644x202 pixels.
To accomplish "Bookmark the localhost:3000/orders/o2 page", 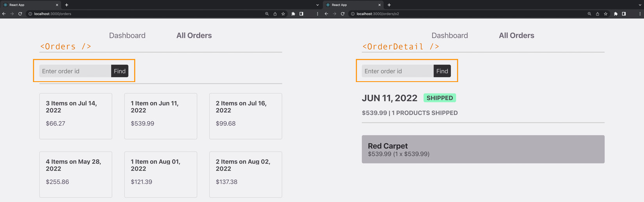I will [x=606, y=14].
